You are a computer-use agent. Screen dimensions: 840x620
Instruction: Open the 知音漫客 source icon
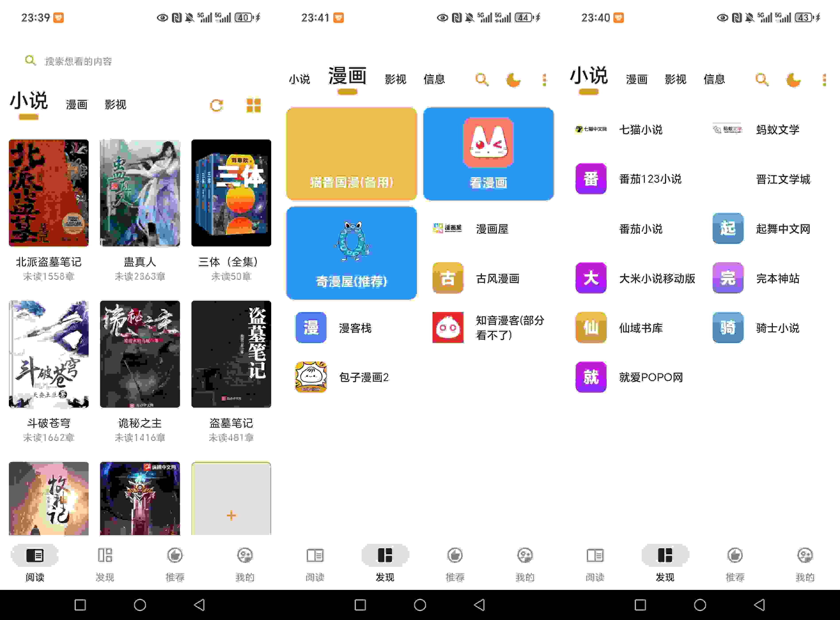(x=448, y=328)
